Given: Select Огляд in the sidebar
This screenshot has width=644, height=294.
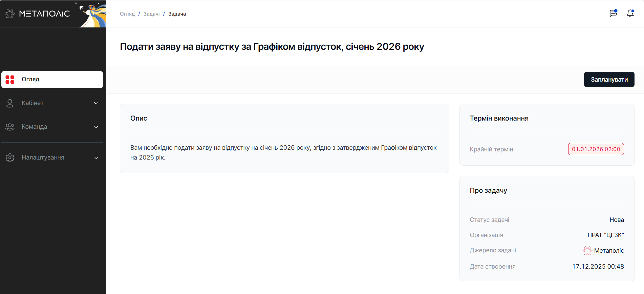Looking at the screenshot, I should click(30, 79).
